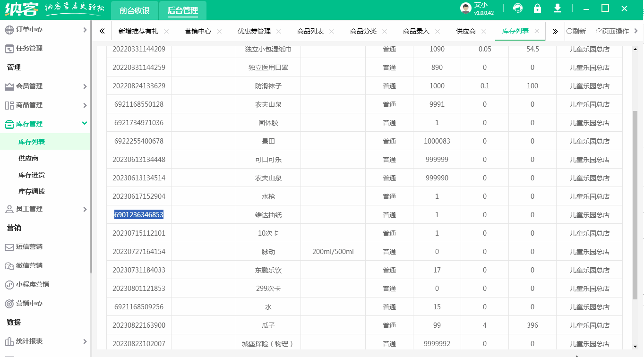Image resolution: width=644 pixels, height=357 pixels.
Task: Collapse the 库存管理 sidebar menu
Action: tap(45, 124)
